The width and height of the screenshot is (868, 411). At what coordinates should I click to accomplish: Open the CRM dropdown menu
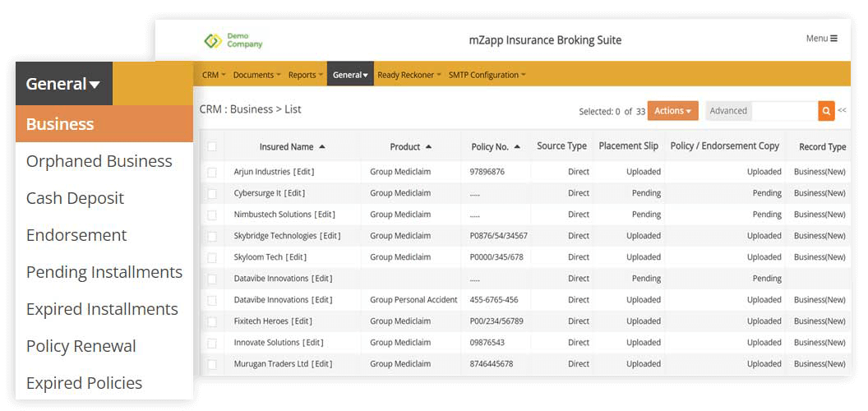(214, 75)
